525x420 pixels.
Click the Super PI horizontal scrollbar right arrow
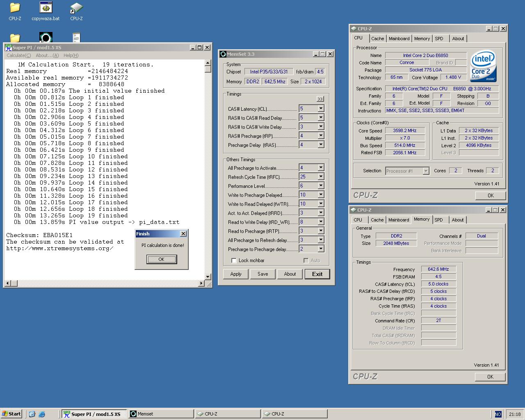click(201, 283)
